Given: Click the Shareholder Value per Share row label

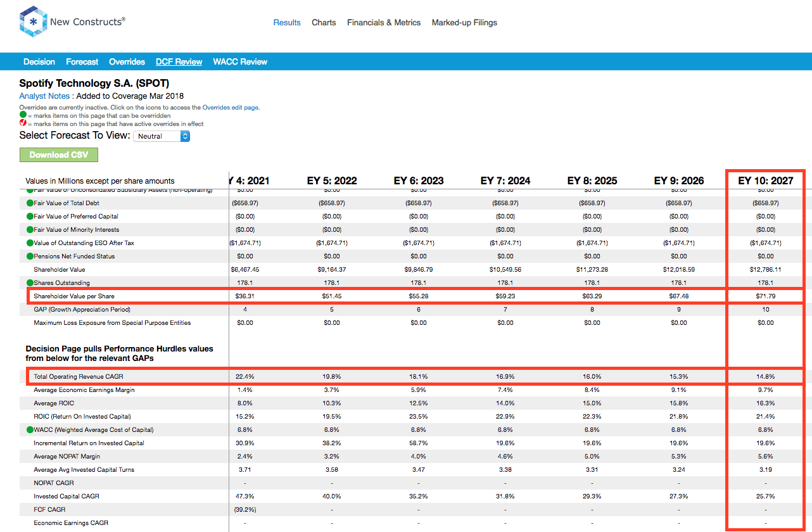Looking at the screenshot, I should [x=74, y=296].
